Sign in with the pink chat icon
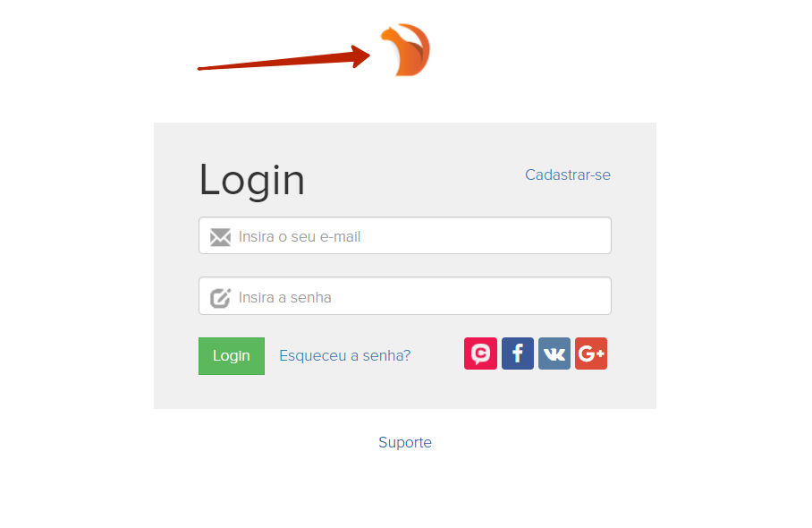The height and width of the screenshot is (528, 812). 480,353
